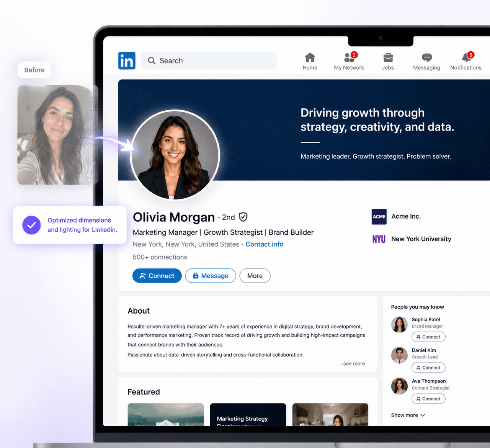Click the search magnifier icon
Viewport: 490px width, 448px height.
(152, 60)
